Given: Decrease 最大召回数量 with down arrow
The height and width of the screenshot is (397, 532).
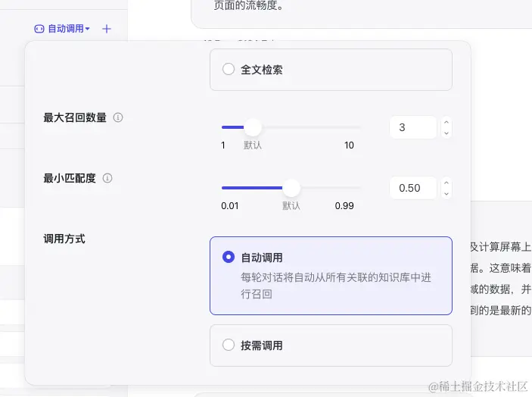Looking at the screenshot, I should pos(446,133).
